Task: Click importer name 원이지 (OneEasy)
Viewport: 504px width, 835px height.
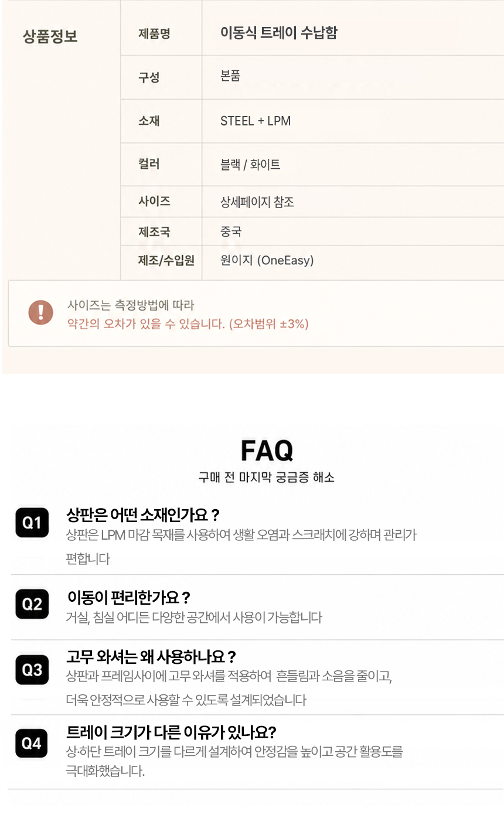Action: (267, 260)
